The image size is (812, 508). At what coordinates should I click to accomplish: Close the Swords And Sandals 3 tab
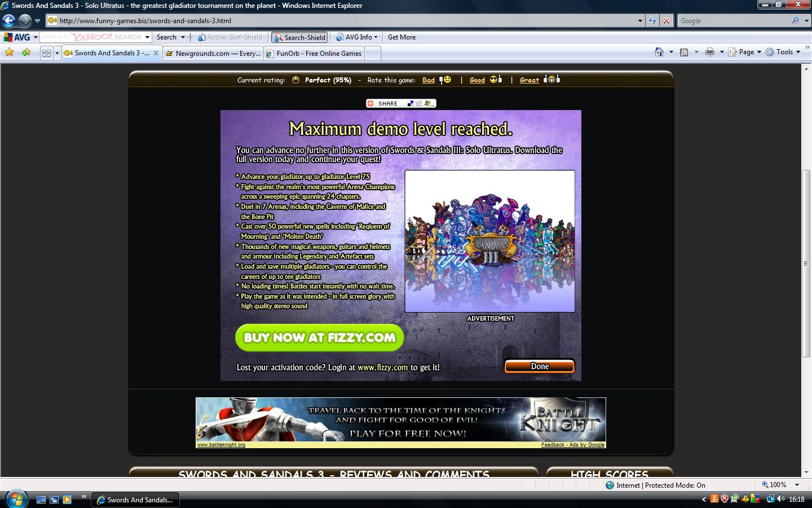tap(156, 53)
